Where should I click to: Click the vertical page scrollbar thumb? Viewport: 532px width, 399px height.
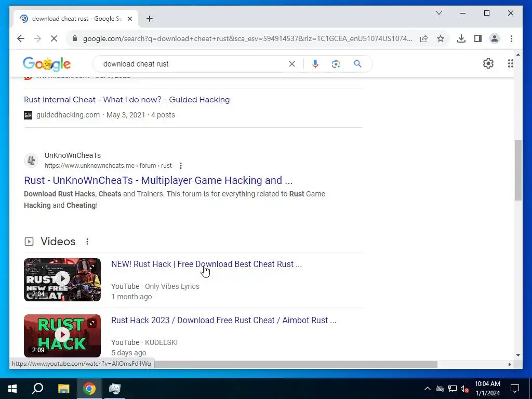[518, 170]
